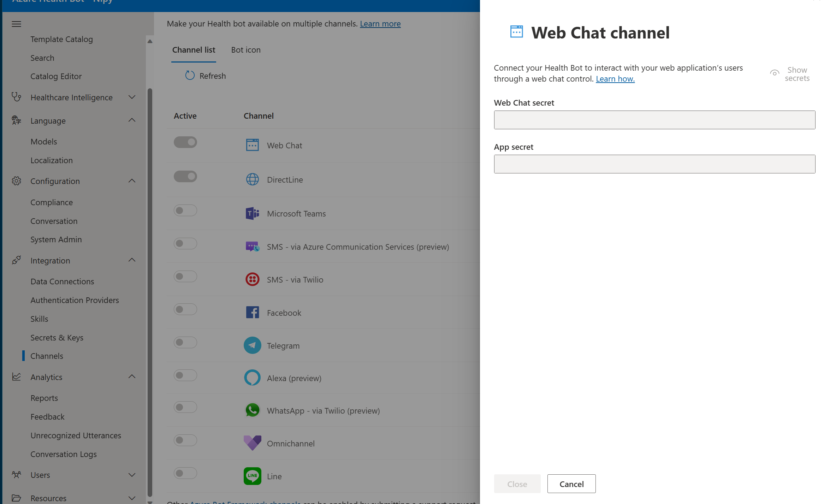Image resolution: width=824 pixels, height=504 pixels.
Task: Click the Line channel icon
Action: (252, 476)
